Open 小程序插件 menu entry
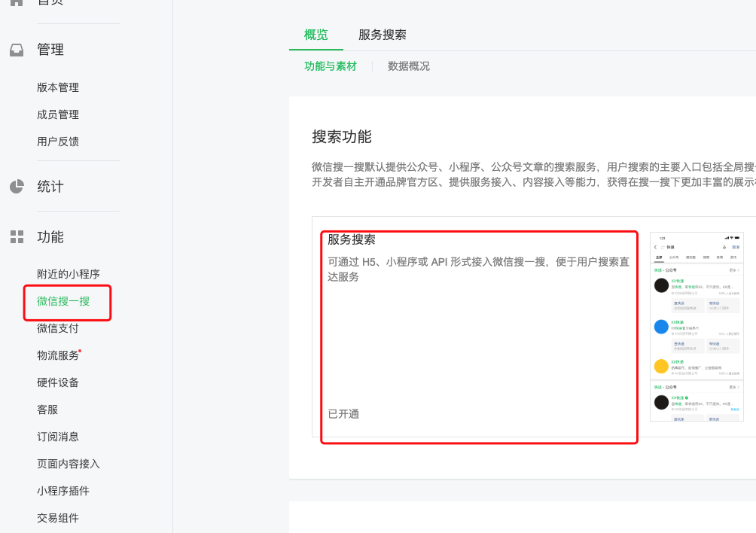Viewport: 756px width, 533px height. coord(63,491)
